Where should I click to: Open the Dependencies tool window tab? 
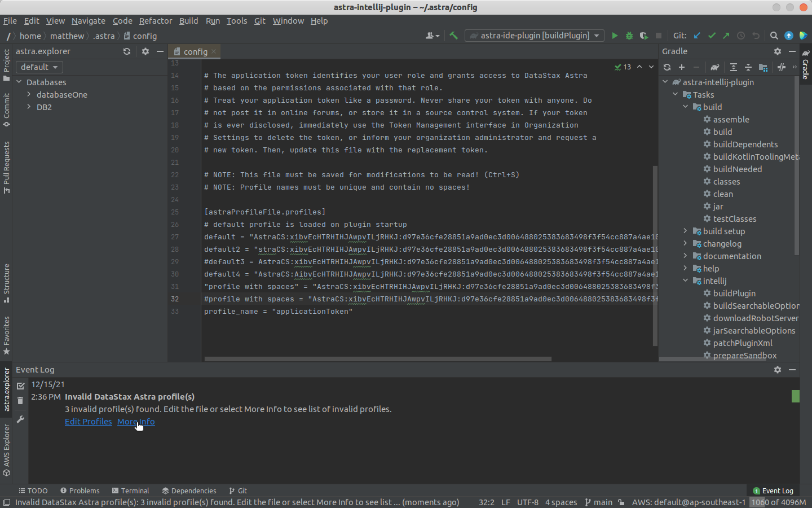tap(189, 491)
